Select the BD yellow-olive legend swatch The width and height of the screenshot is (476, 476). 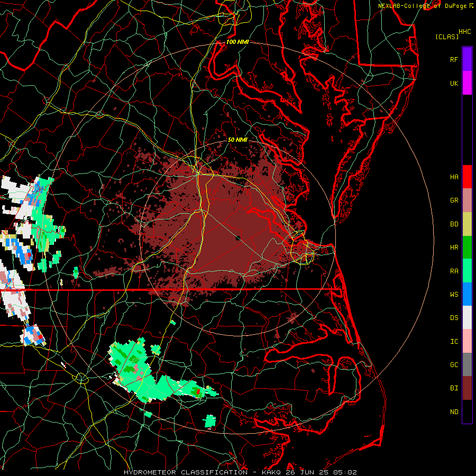[467, 224]
